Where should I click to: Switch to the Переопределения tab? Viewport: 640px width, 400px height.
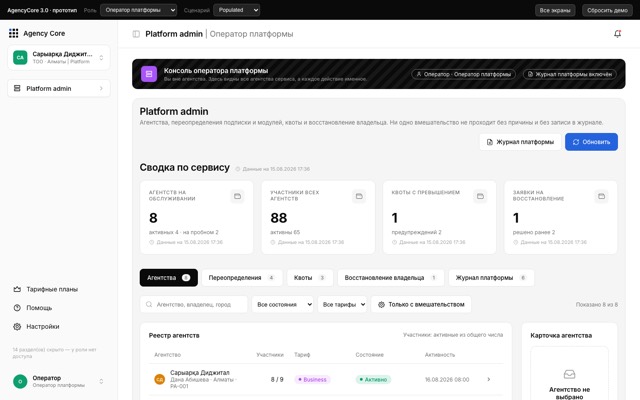[x=242, y=278]
